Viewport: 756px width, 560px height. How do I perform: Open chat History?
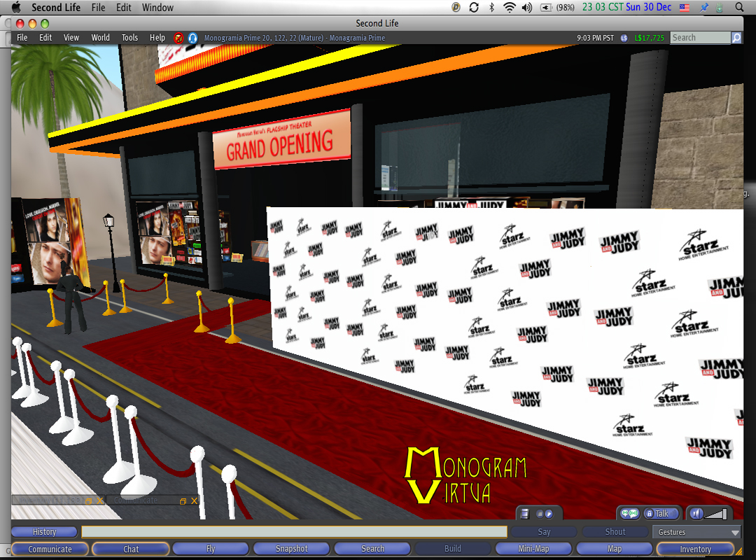pyautogui.click(x=44, y=531)
